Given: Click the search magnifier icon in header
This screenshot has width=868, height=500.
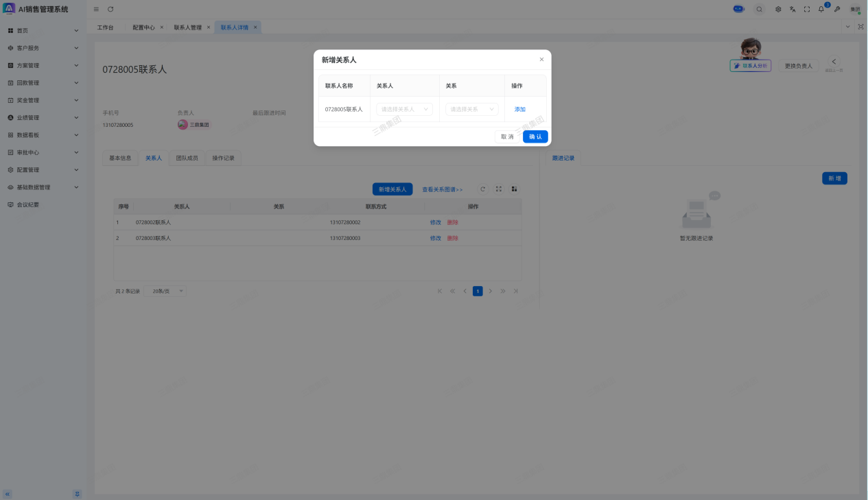Looking at the screenshot, I should coord(759,9).
